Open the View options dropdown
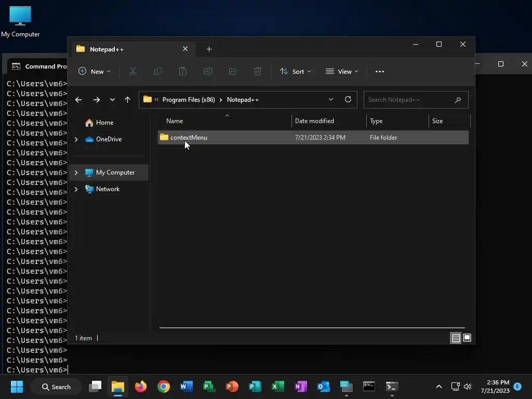The width and height of the screenshot is (532, 399). coord(342,71)
